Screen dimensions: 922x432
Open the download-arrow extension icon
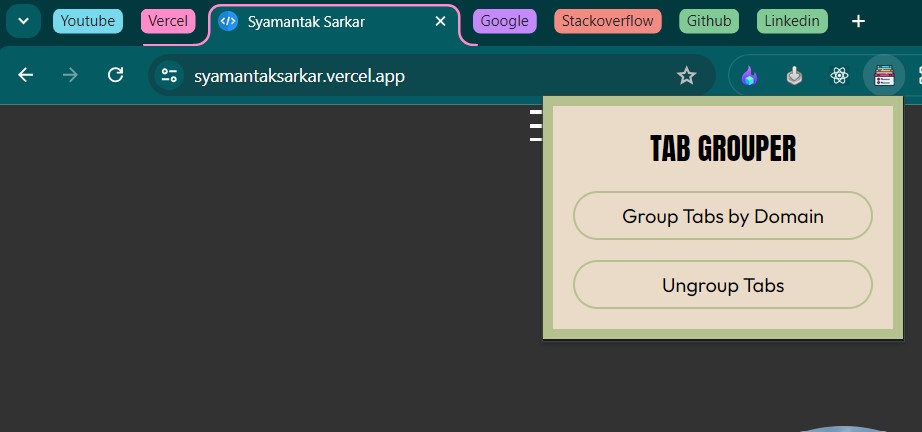[x=794, y=76]
